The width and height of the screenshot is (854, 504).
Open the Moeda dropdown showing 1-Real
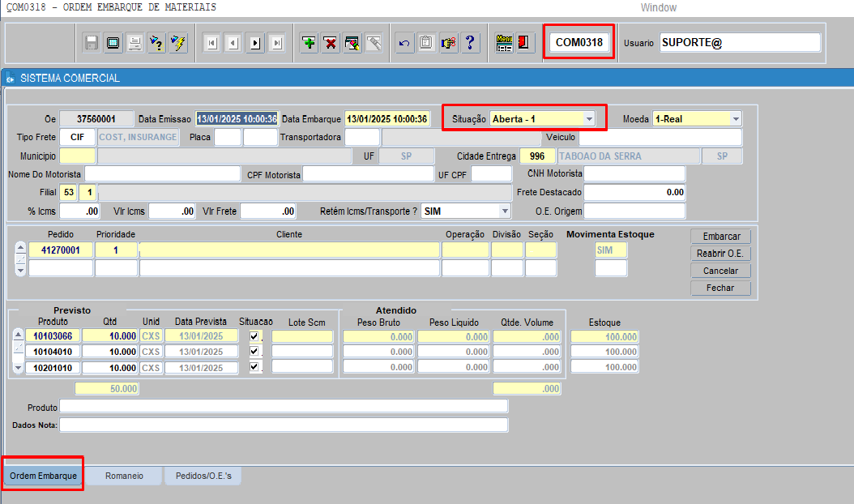[736, 119]
